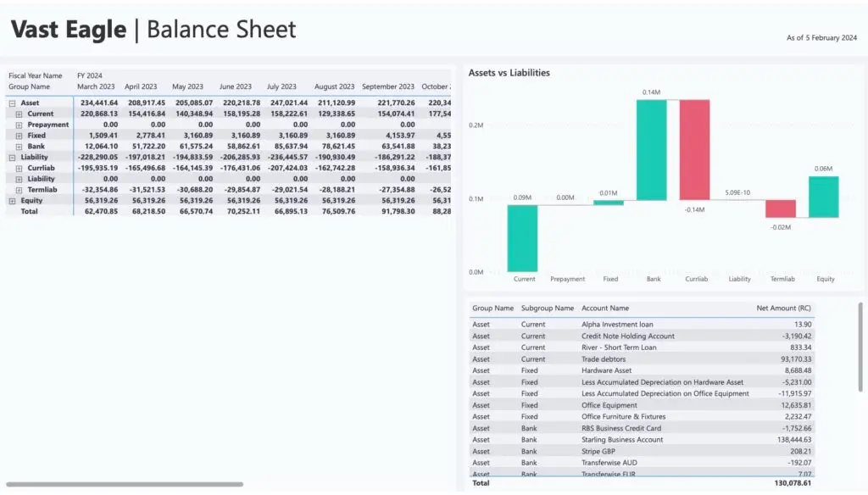The height and width of the screenshot is (495, 868).
Task: Select the green Bank bar in the chart
Action: click(651, 150)
